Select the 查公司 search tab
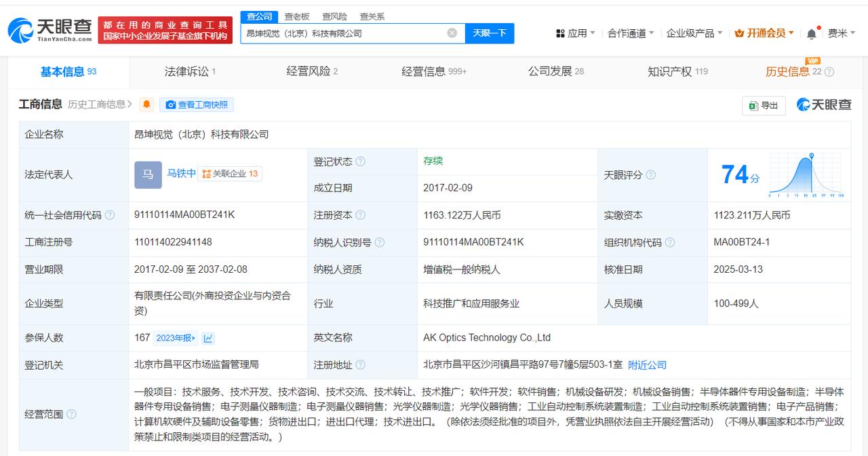The width and height of the screenshot is (868, 456). click(259, 16)
